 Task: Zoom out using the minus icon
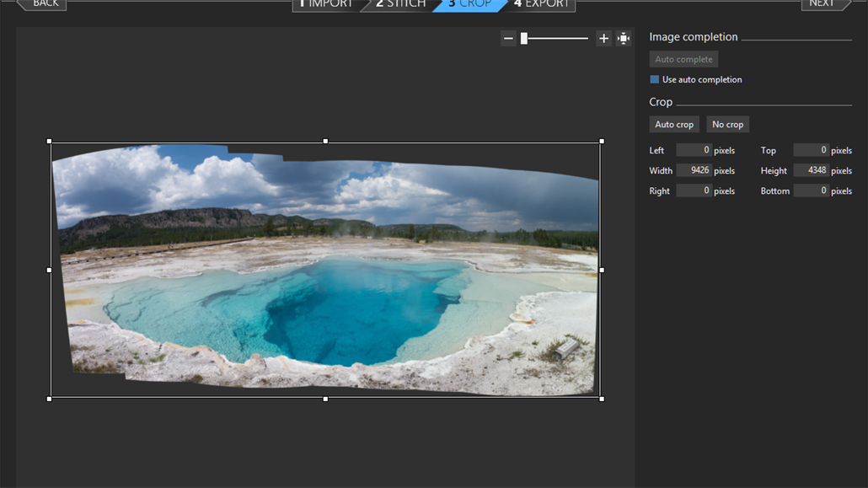pos(508,38)
